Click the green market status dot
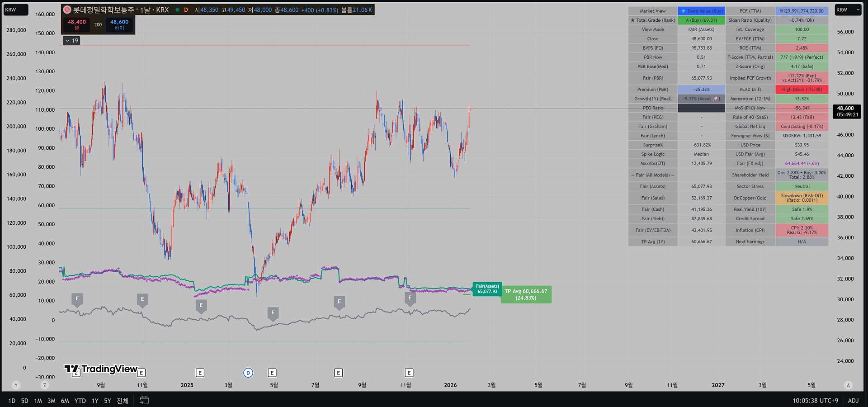The height and width of the screenshot is (407, 868). coord(177,9)
